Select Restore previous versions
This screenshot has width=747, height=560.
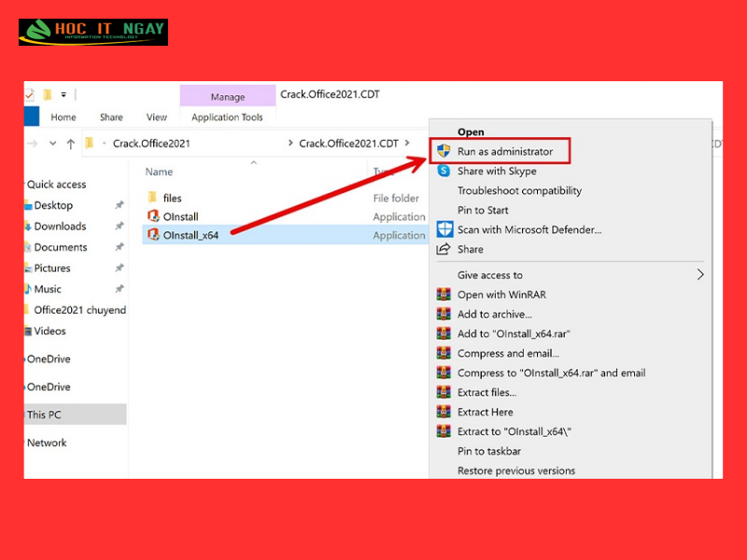click(516, 470)
